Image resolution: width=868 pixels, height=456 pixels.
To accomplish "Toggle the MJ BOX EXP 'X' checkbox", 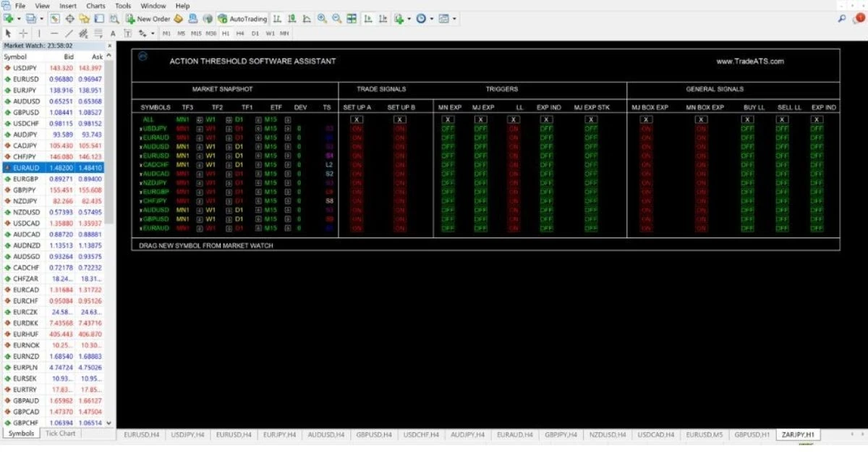I will (646, 119).
